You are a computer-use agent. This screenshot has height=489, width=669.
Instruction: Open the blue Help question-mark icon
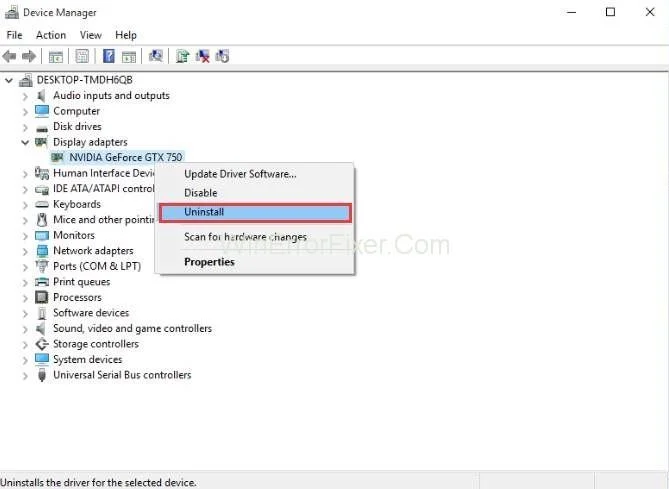point(109,56)
